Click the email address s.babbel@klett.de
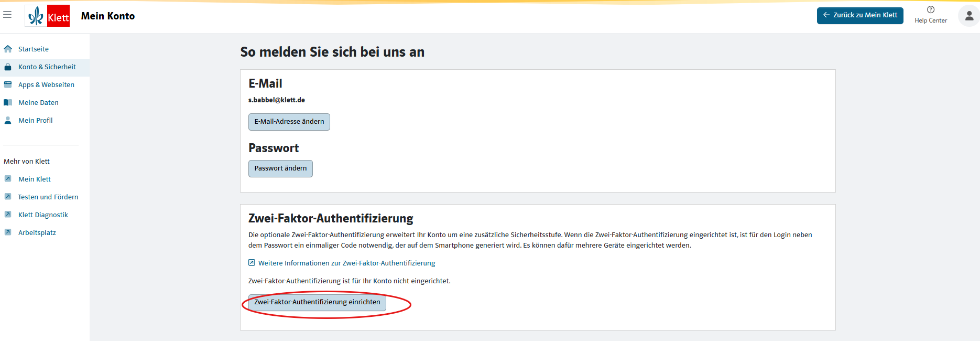980x341 pixels. [277, 100]
